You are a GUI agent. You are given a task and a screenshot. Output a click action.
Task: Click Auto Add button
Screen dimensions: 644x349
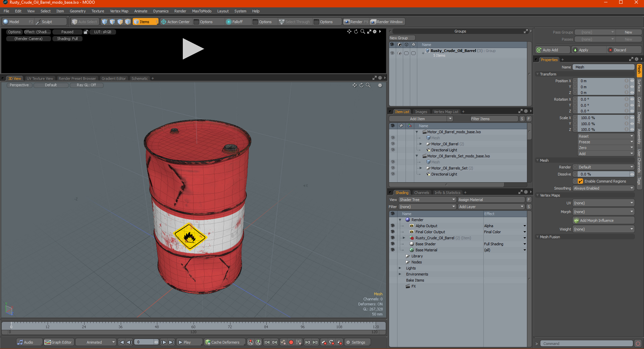tap(552, 50)
